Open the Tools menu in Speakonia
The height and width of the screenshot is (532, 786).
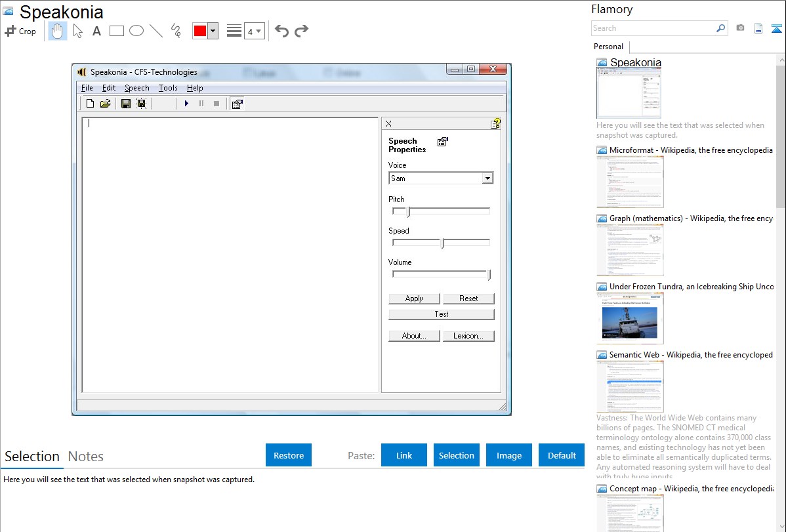[168, 88]
